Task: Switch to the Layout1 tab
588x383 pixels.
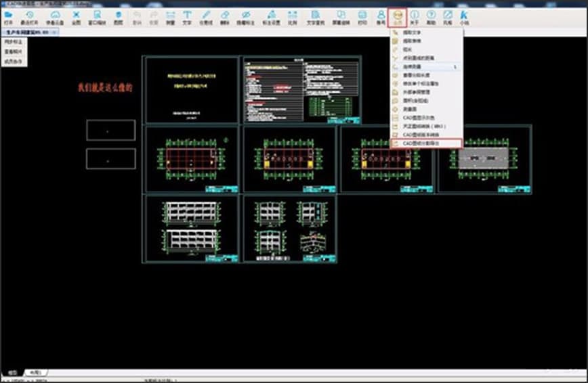Action: tap(34, 372)
